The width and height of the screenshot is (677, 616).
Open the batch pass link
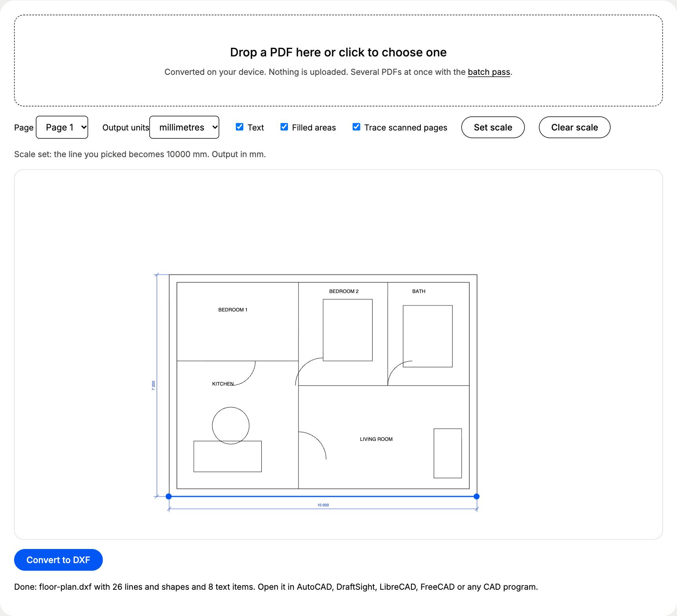(489, 72)
